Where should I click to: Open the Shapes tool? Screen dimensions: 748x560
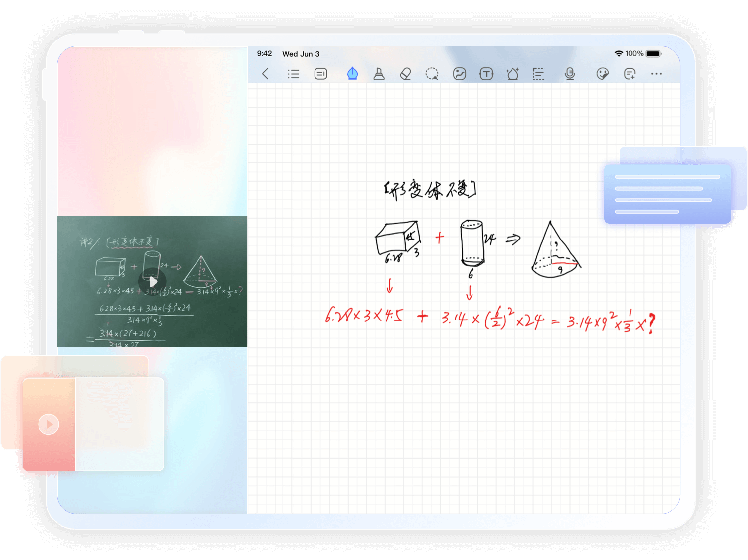coord(512,74)
